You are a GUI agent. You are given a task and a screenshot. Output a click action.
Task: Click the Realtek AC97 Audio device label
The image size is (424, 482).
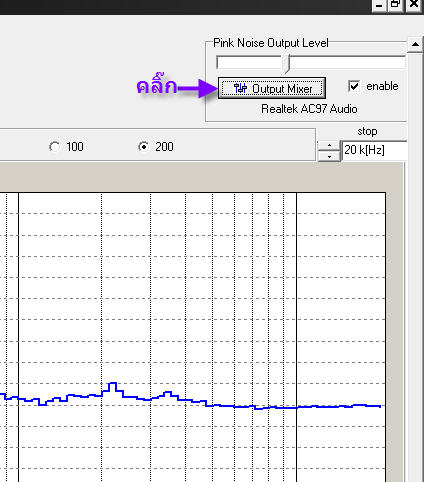(x=309, y=109)
